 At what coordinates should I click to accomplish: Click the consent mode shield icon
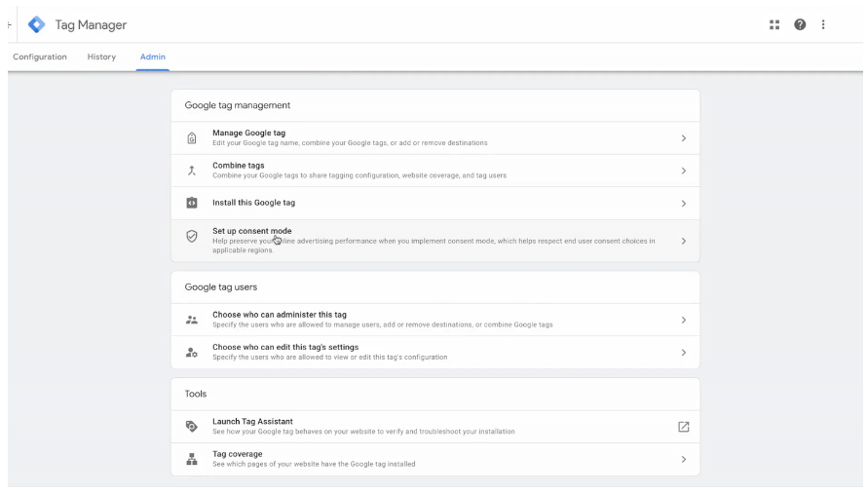[192, 236]
